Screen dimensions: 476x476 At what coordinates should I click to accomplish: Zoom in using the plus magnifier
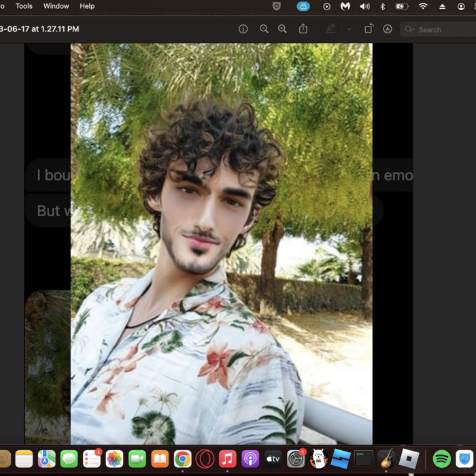tap(283, 29)
